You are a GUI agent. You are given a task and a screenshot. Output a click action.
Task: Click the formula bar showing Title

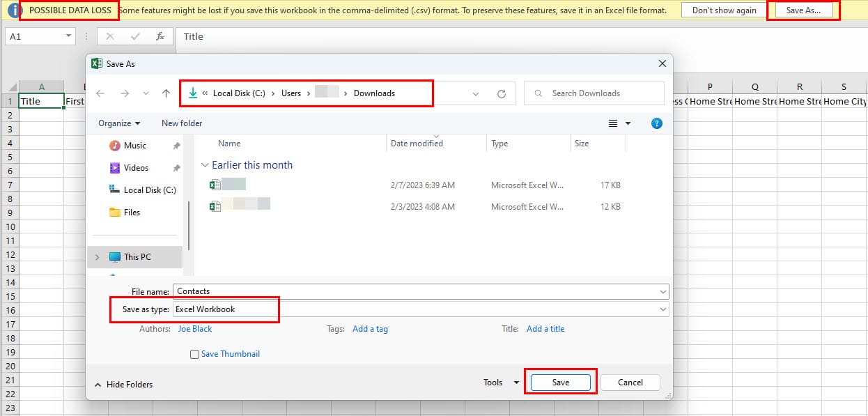(522, 36)
